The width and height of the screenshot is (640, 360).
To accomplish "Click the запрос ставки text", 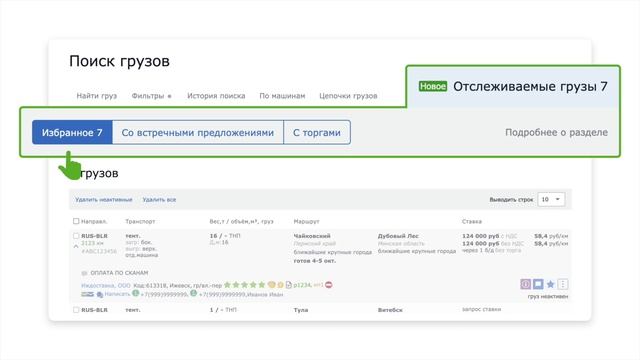I will coord(481,309).
